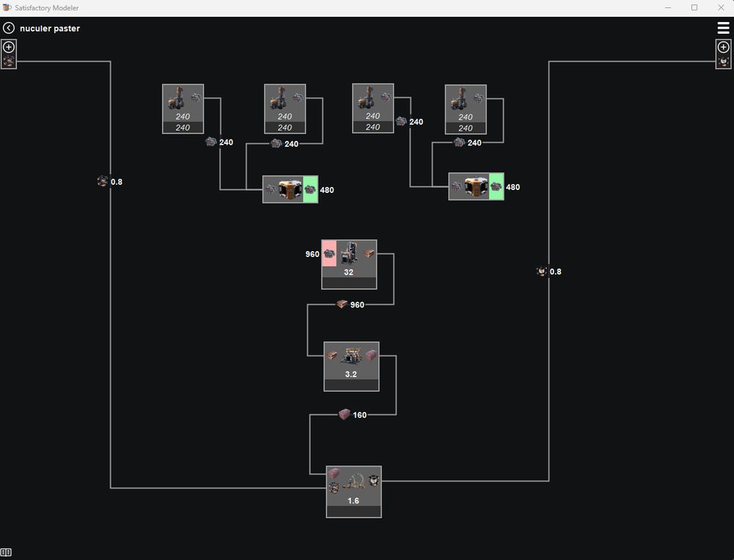Viewport: 734px width, 560px height.
Task: Click the "0.8" value on the left link
Action: tap(117, 182)
